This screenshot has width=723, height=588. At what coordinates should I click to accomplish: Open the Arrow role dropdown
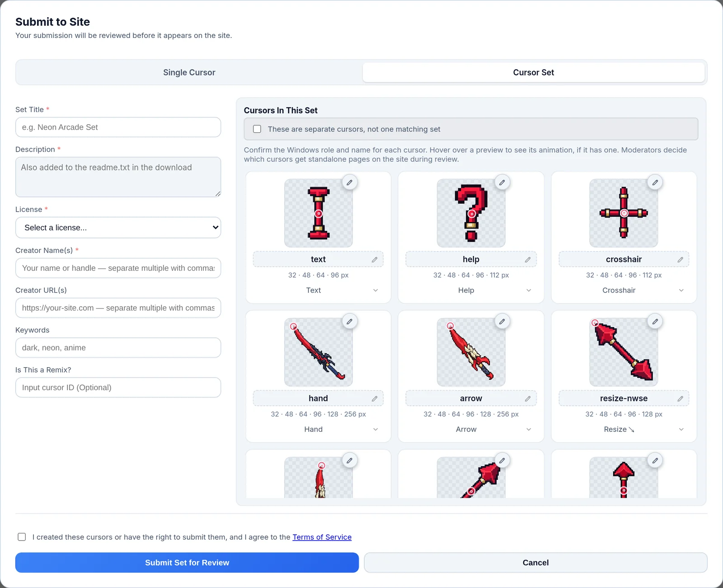[x=471, y=429]
